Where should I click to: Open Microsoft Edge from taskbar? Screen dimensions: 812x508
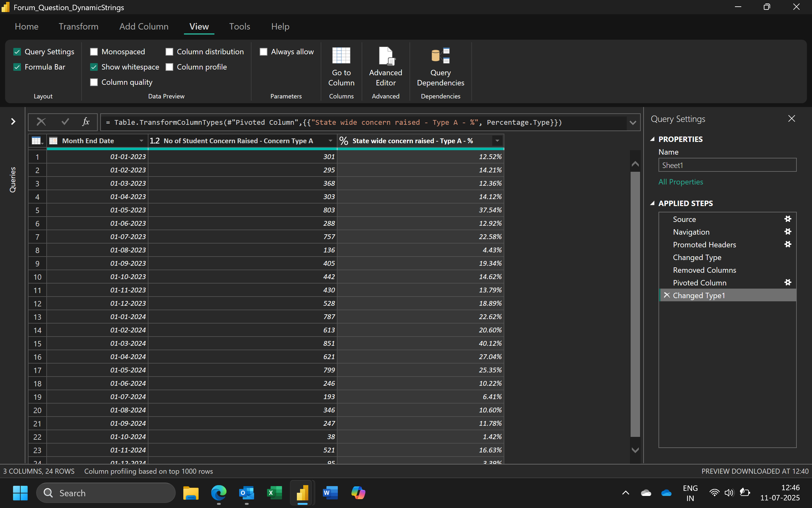(219, 493)
